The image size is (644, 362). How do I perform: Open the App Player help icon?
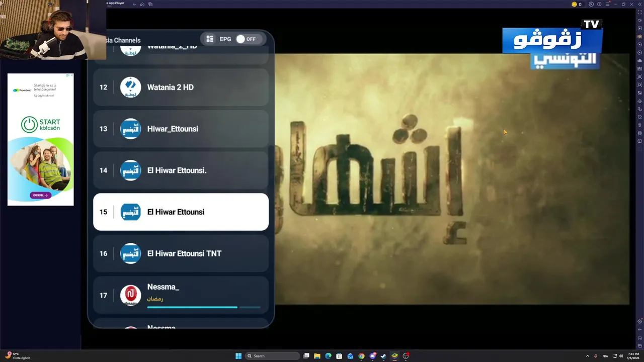599,4
